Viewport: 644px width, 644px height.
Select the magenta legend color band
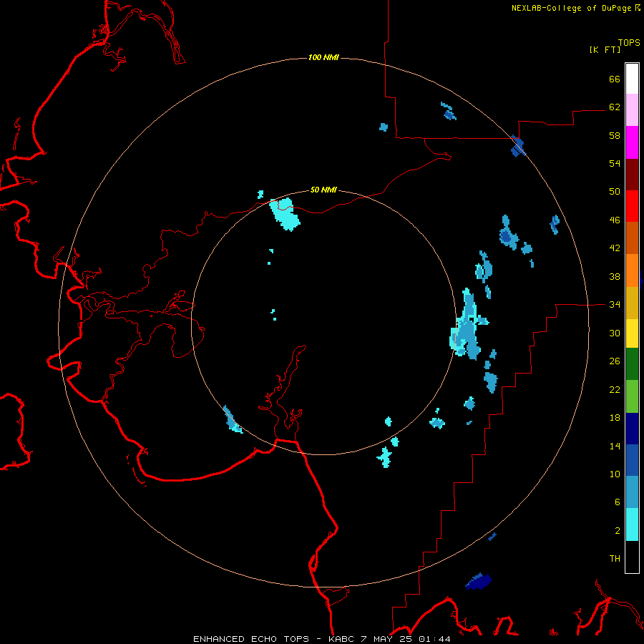pos(632,142)
